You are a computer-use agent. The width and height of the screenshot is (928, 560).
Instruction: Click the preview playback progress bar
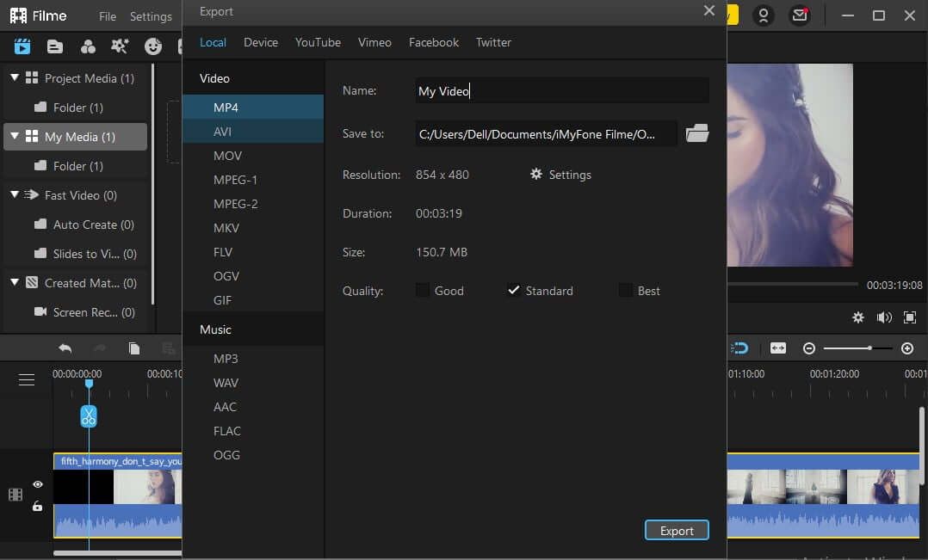pos(793,285)
